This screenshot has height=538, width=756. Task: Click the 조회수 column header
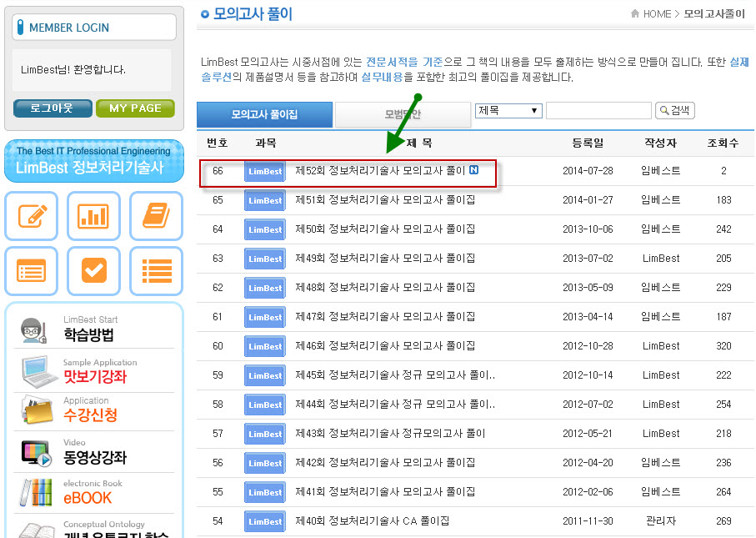click(723, 143)
